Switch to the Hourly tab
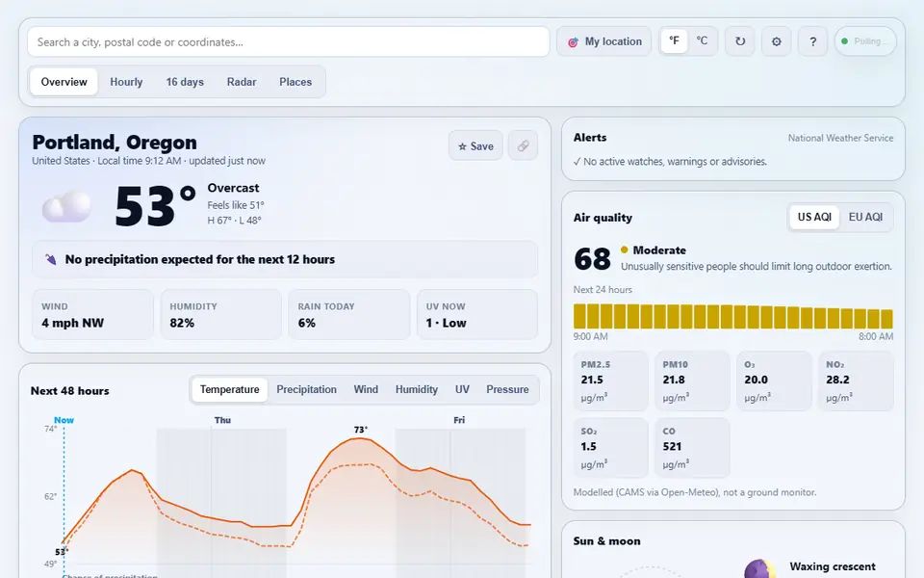The image size is (924, 578). [x=126, y=82]
